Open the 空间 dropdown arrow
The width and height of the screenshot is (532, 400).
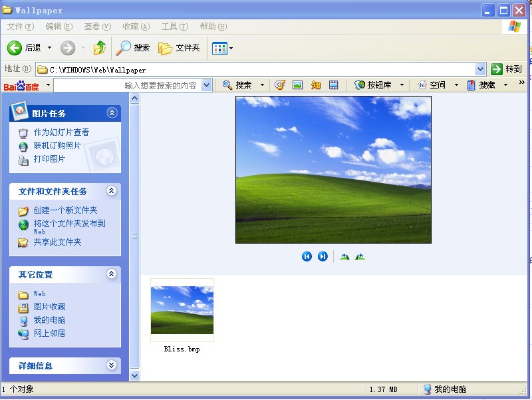456,85
